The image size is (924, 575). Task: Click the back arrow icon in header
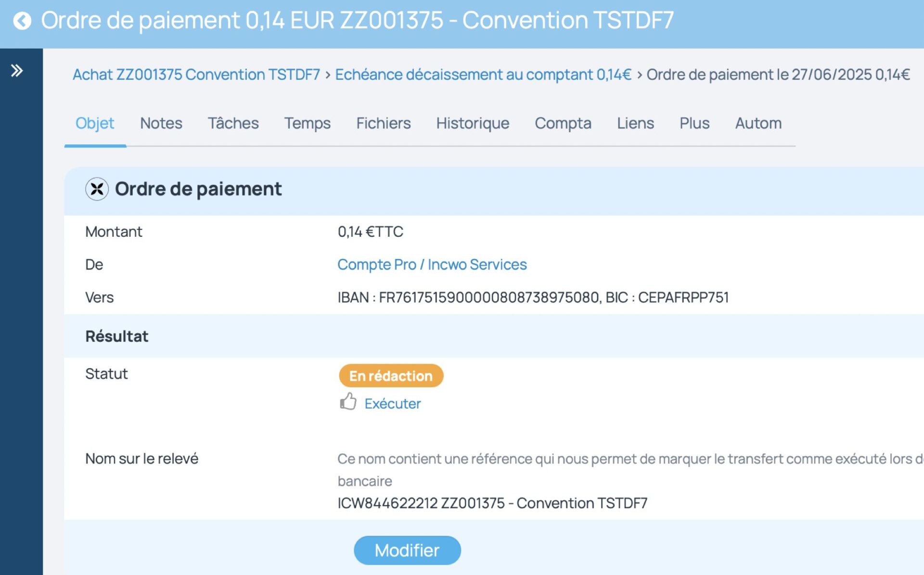pyautogui.click(x=22, y=21)
